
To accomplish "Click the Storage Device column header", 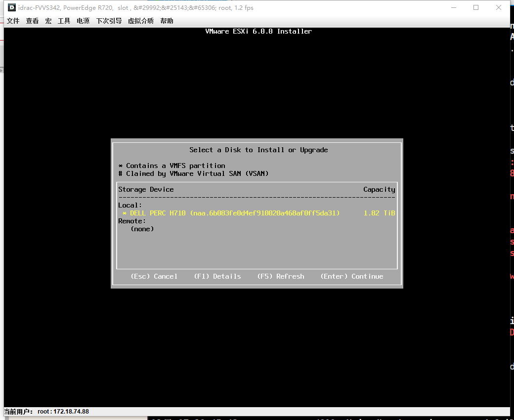I will tap(146, 190).
